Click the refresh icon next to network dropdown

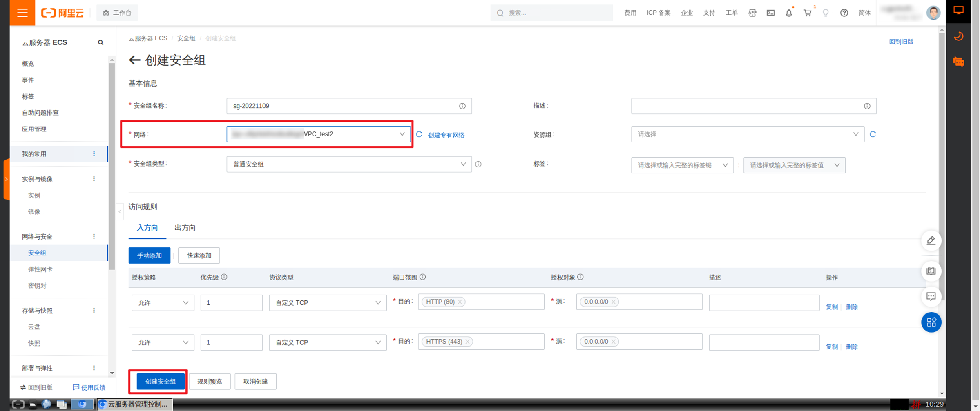pos(419,134)
